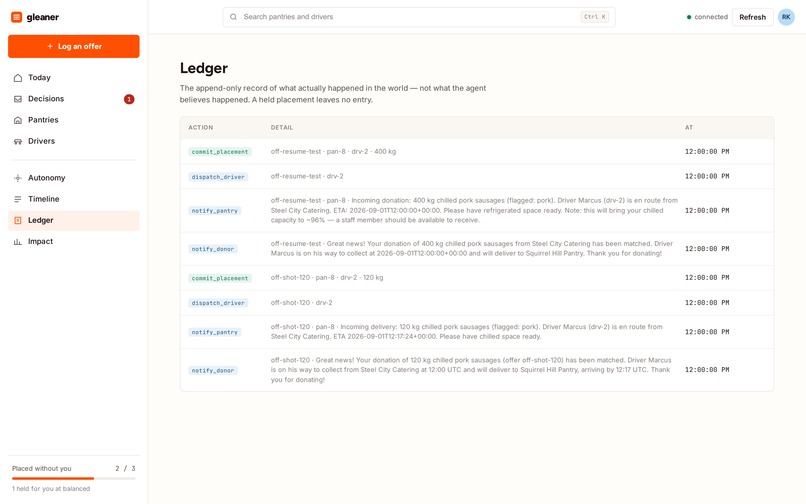Click '1 held for you at balanced' text
The height and width of the screenshot is (504, 806).
[51, 489]
